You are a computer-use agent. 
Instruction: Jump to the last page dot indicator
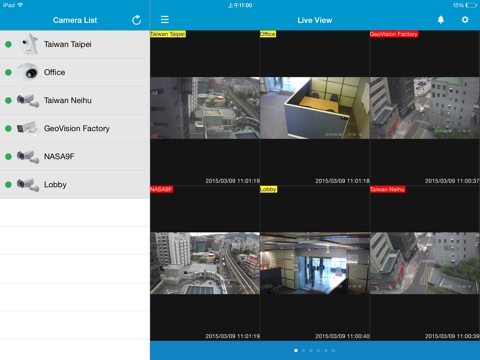point(333,350)
